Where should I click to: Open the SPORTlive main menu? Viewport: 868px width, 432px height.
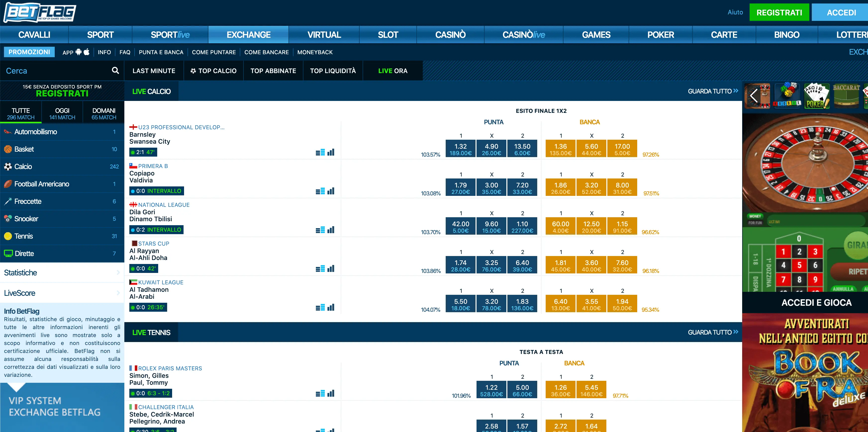[170, 35]
